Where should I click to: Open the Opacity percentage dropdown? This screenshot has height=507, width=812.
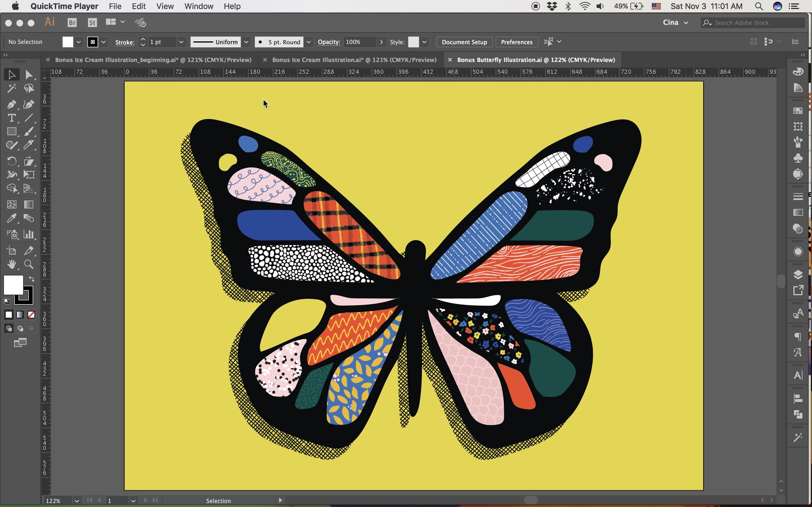pyautogui.click(x=381, y=42)
